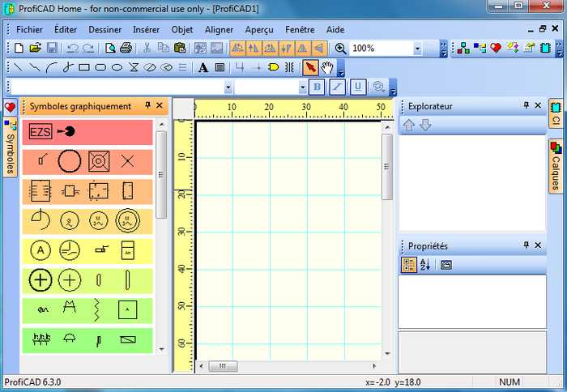Open the font name dropdown
The width and height of the screenshot is (567, 392).
[228, 87]
